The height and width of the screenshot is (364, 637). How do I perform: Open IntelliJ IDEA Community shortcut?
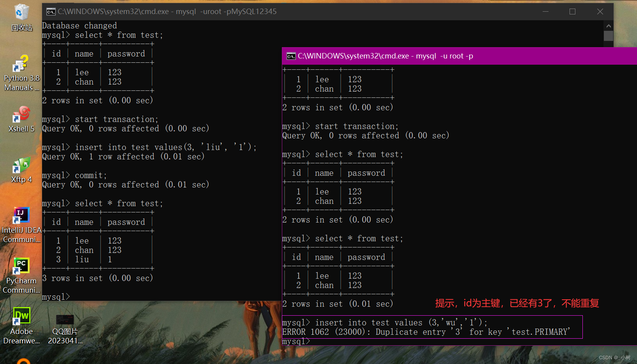point(21,225)
